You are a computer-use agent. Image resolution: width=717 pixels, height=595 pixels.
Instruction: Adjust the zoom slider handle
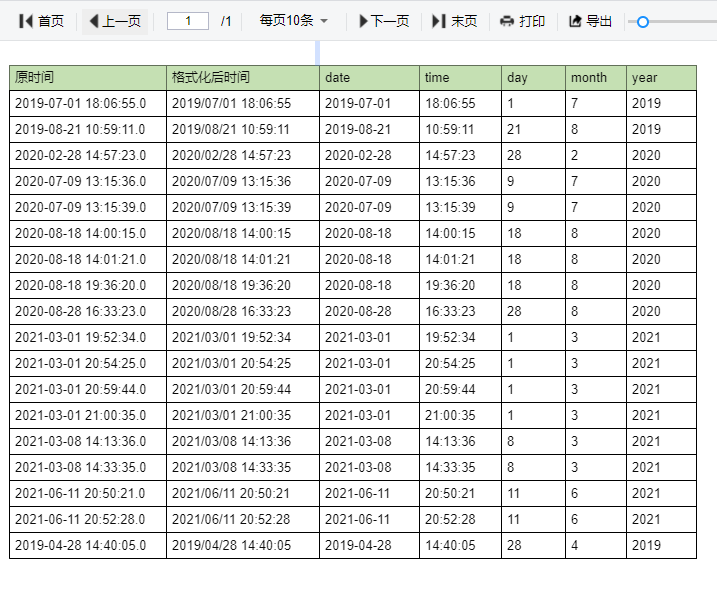642,21
